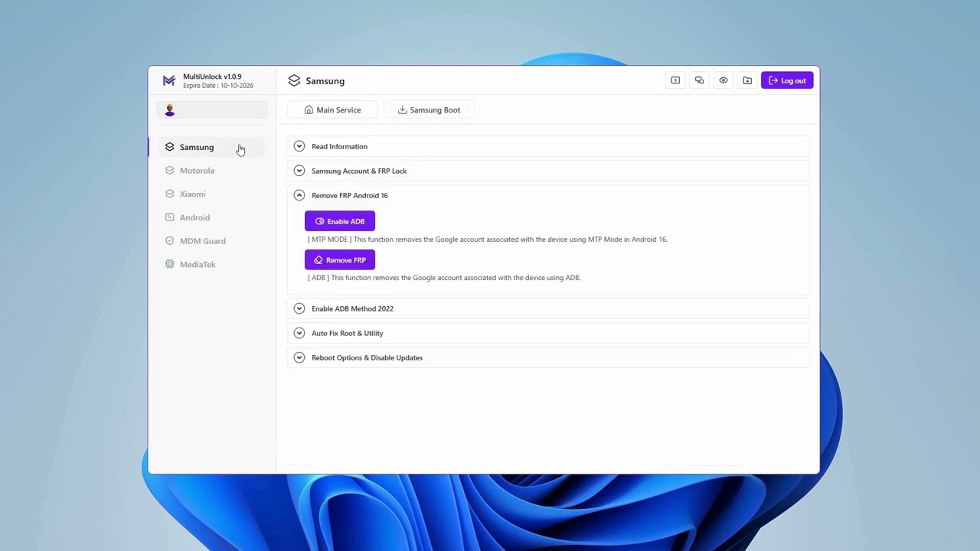Open the folder download icon

pos(747,80)
